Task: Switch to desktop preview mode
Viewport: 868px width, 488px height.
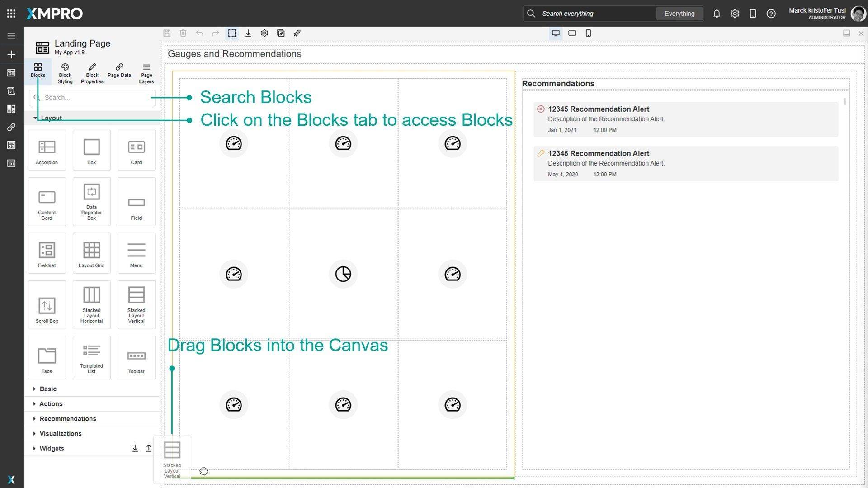Action: (x=556, y=33)
